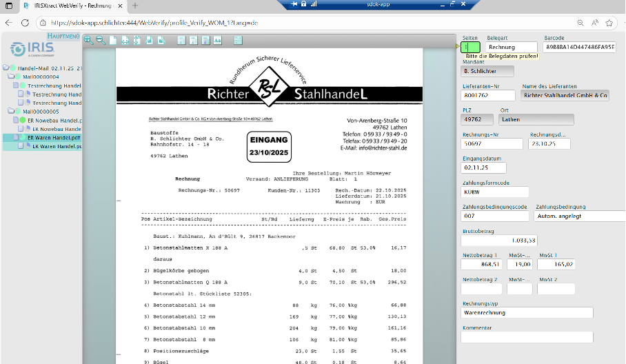Click the lock icon on remote bar
This screenshot has height=364, width=626.
304,4
